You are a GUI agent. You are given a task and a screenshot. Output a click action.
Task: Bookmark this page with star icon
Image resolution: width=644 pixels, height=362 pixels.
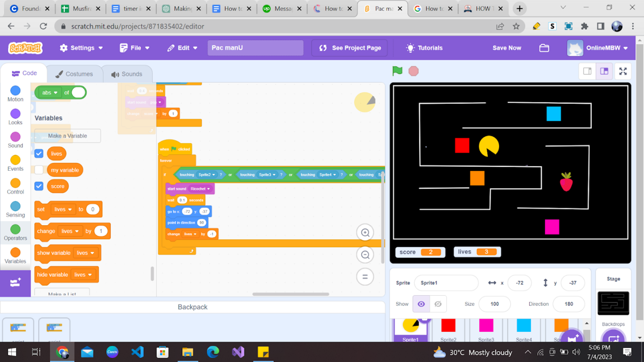pyautogui.click(x=516, y=26)
